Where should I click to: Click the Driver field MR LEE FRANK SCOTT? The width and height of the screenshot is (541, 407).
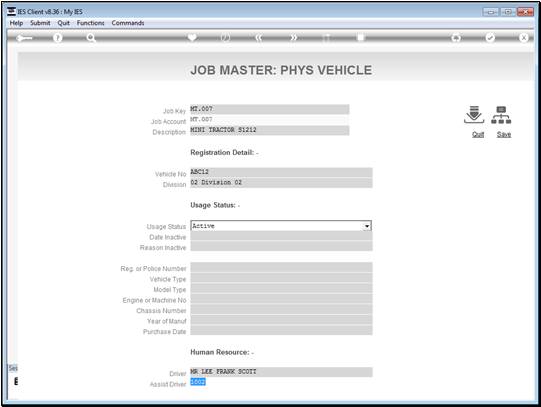[281, 372]
